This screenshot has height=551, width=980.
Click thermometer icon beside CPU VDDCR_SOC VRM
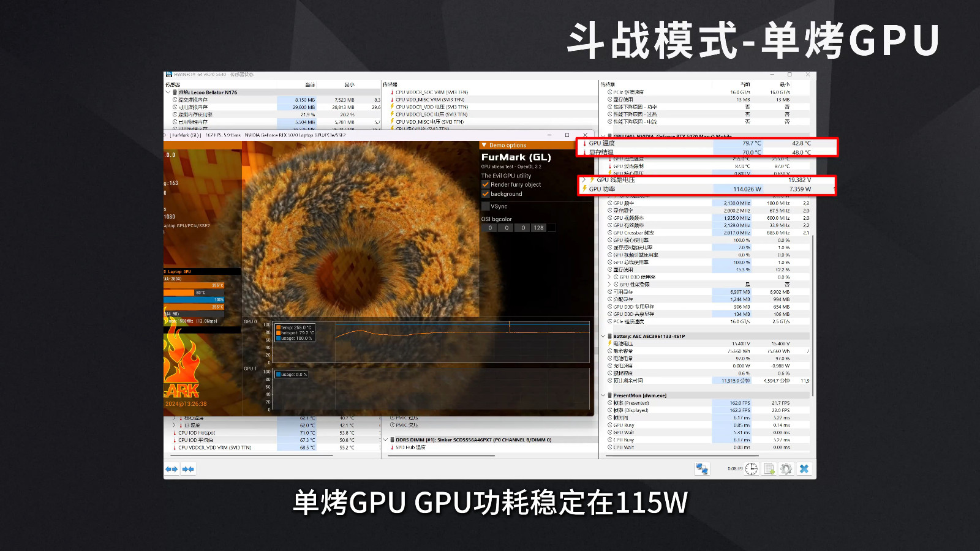(x=392, y=92)
